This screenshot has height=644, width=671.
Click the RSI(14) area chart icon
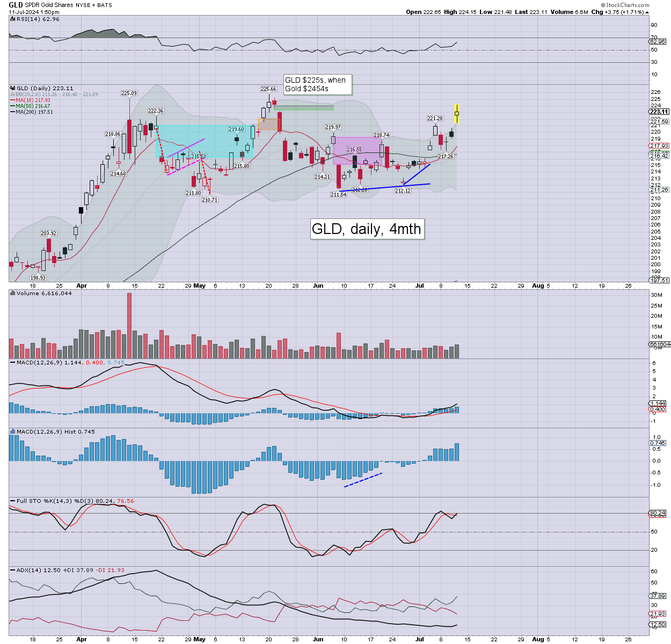click(x=12, y=19)
